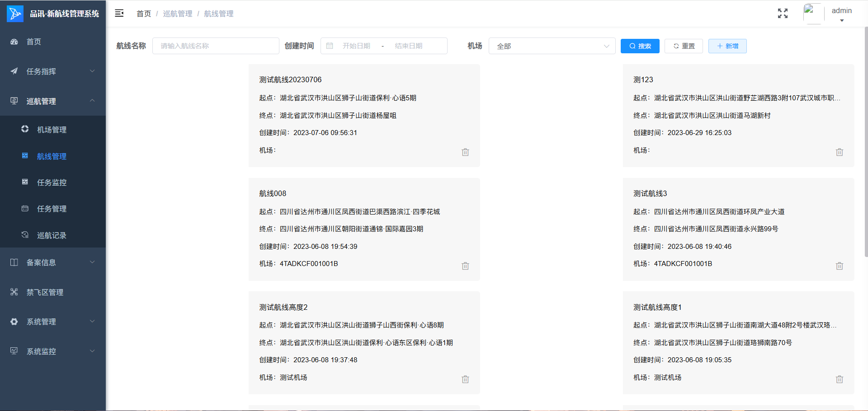Collapse the 巡航管理 menu chevron
Viewport: 868px width, 411px height.
coord(92,100)
